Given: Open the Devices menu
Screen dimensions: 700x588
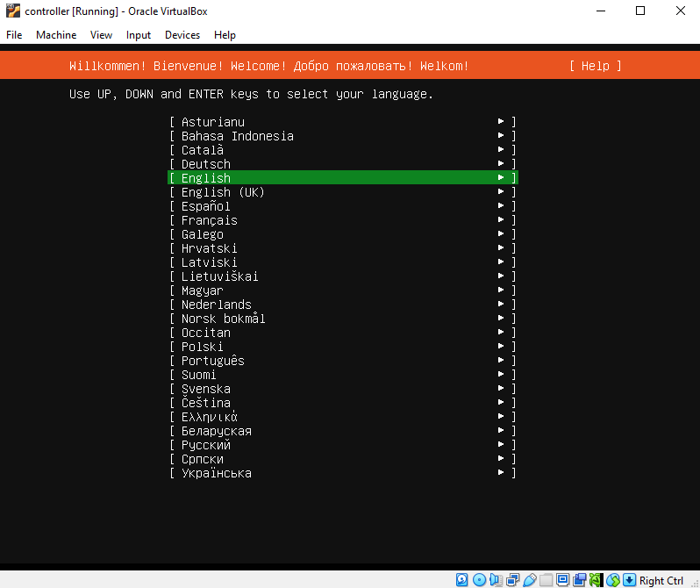Looking at the screenshot, I should [x=182, y=35].
